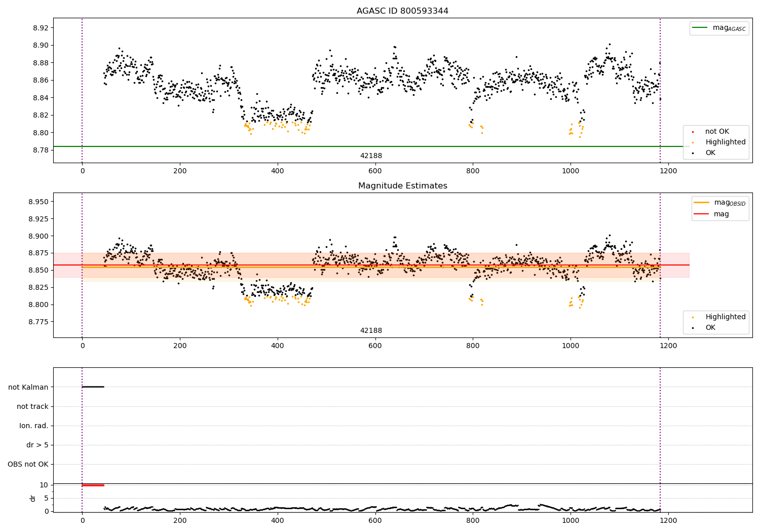This screenshot has height=532, width=760.
Task: Click the 'Highlighted' legend entry in top plot
Action: point(725,142)
